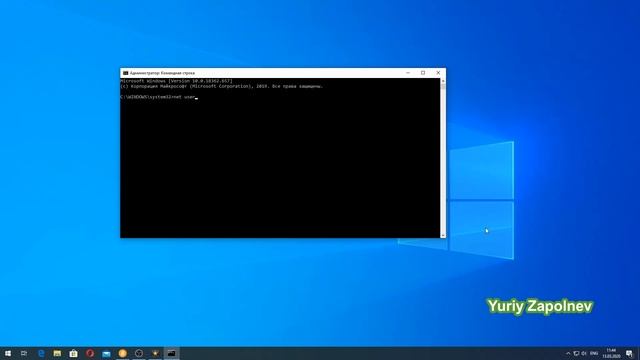This screenshot has height=360, width=640.
Task: Launch Microsoft Edge from the taskbar
Action: (41, 353)
